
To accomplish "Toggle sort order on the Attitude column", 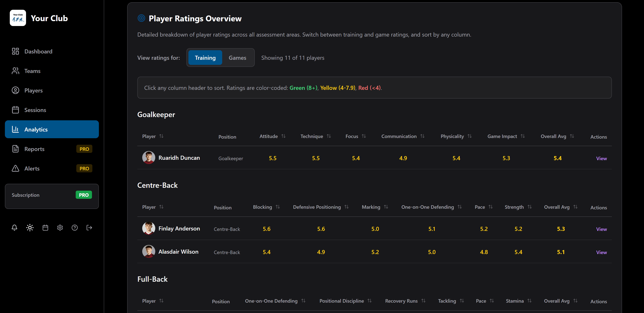I will click(x=272, y=136).
